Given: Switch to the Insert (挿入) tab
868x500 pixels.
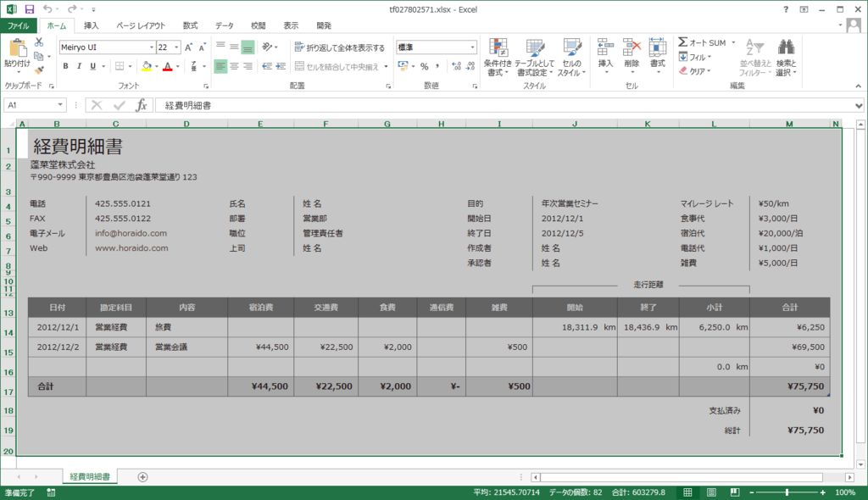Looking at the screenshot, I should [x=91, y=25].
